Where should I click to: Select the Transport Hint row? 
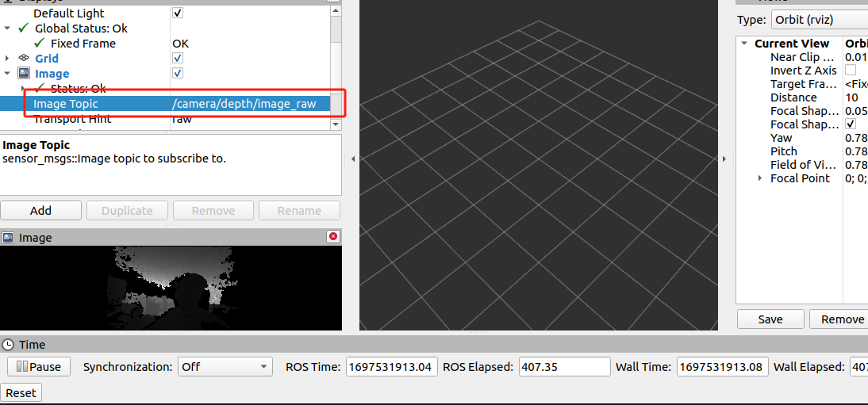165,119
